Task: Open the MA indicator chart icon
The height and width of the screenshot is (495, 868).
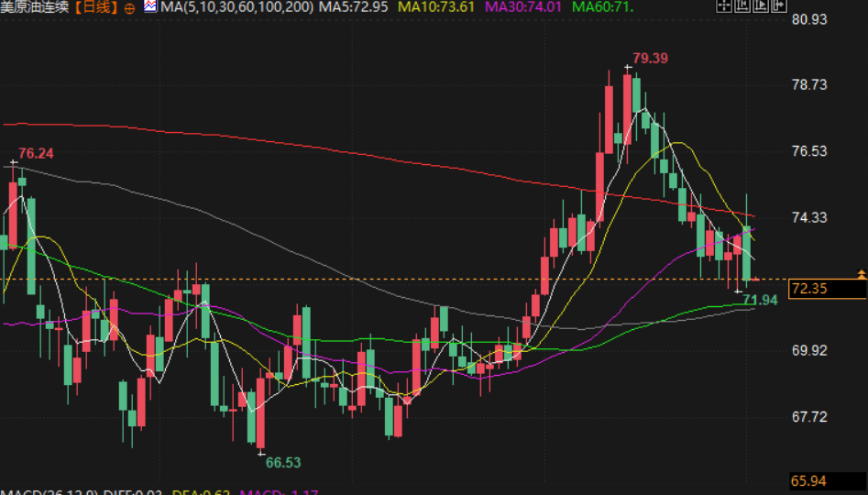Action: coord(148,7)
